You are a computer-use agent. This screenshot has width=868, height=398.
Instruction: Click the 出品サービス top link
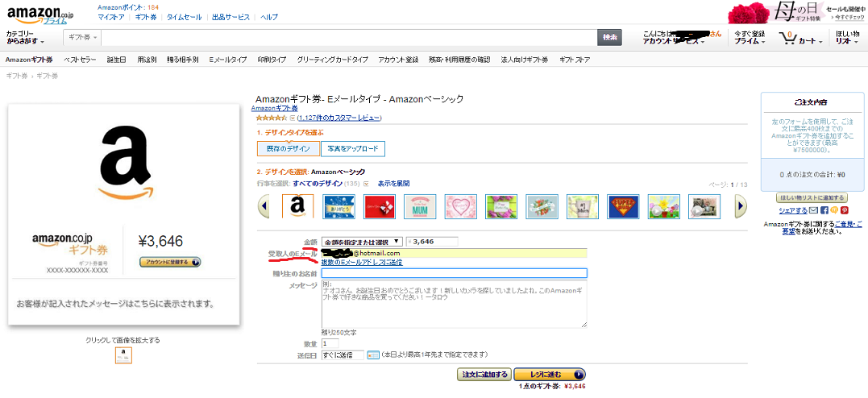(x=230, y=17)
